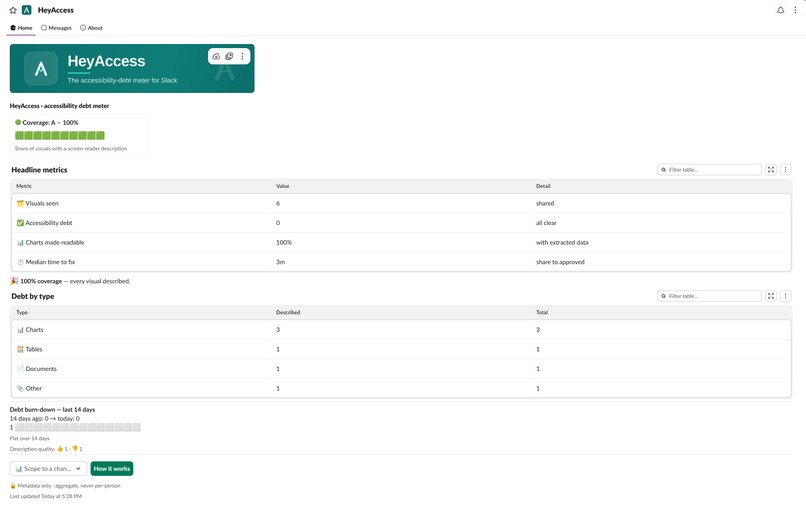Screen dimensions: 806x523
Task: Open the HeyAccess banner image
Action: coord(132,68)
